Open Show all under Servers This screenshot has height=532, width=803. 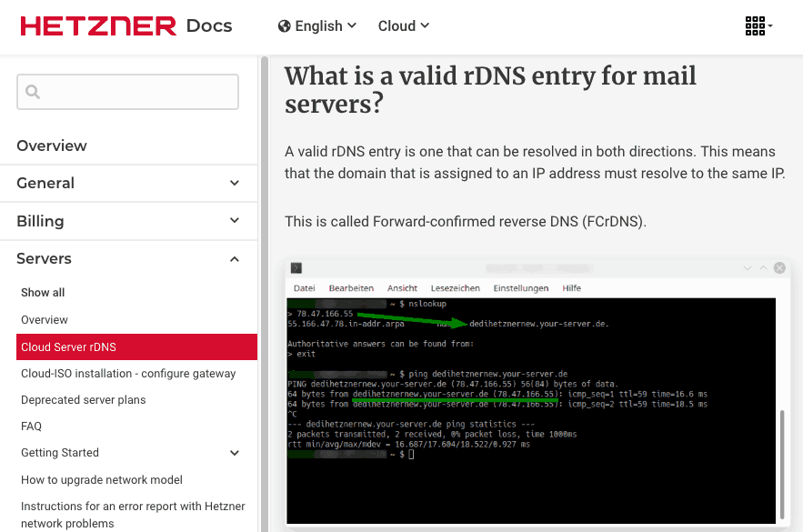(x=43, y=292)
